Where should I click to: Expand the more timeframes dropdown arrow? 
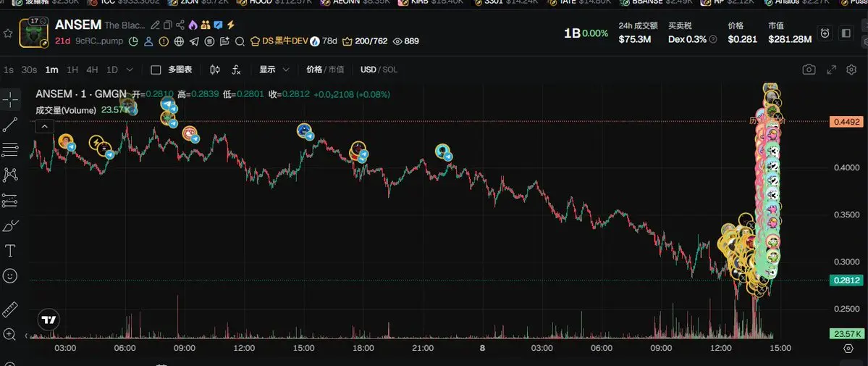(130, 70)
